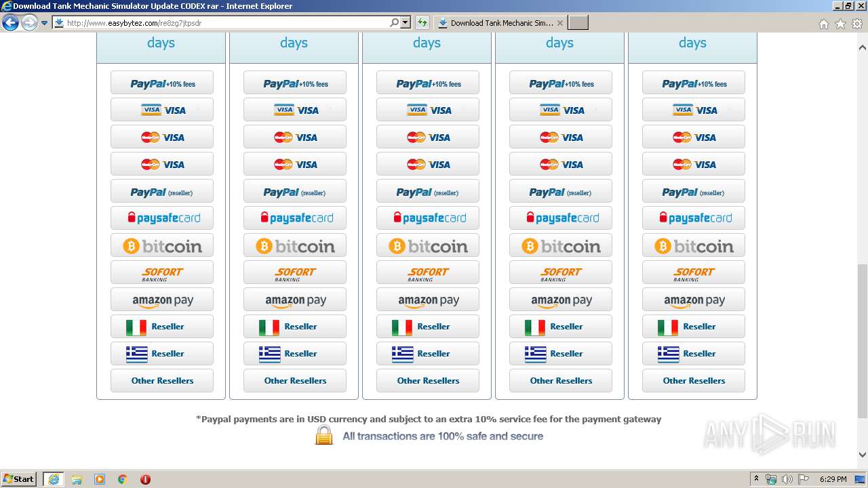The width and height of the screenshot is (868, 488).
Task: Click PayPal +10% fees in second column
Action: coord(295,83)
